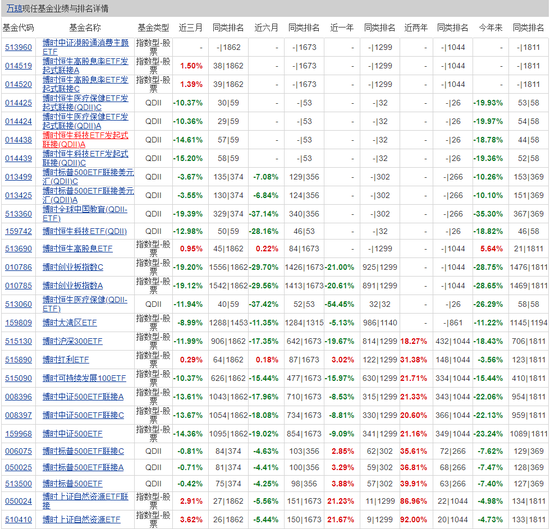Open fund code 014439 link
Screen dimensions: 550x529
[x=19, y=159]
